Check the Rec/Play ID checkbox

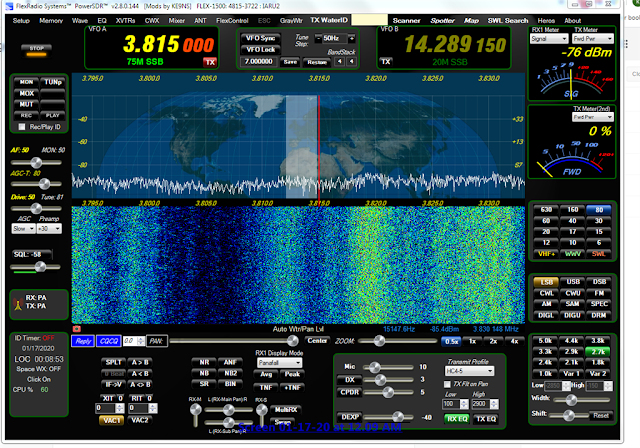tap(22, 127)
